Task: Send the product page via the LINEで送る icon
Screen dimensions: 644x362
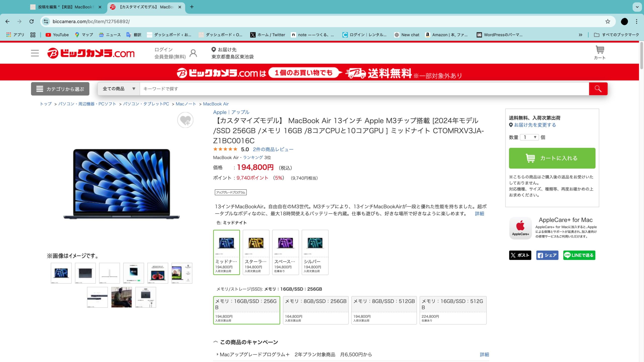Action: (x=579, y=255)
